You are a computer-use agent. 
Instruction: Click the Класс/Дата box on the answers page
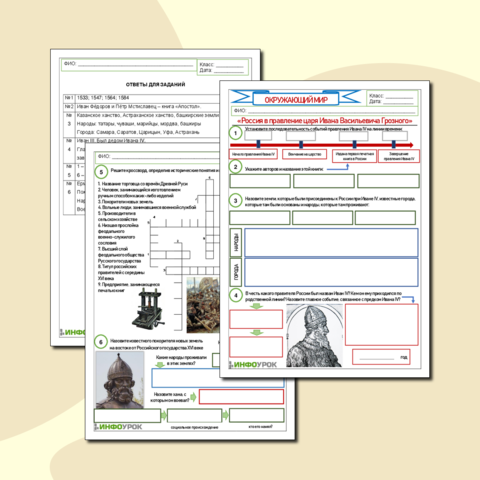223,67
